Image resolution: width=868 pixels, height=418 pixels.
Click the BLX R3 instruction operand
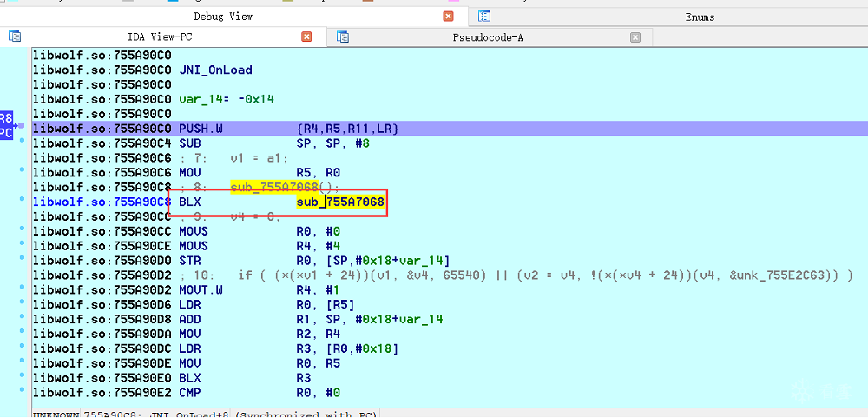click(x=303, y=378)
